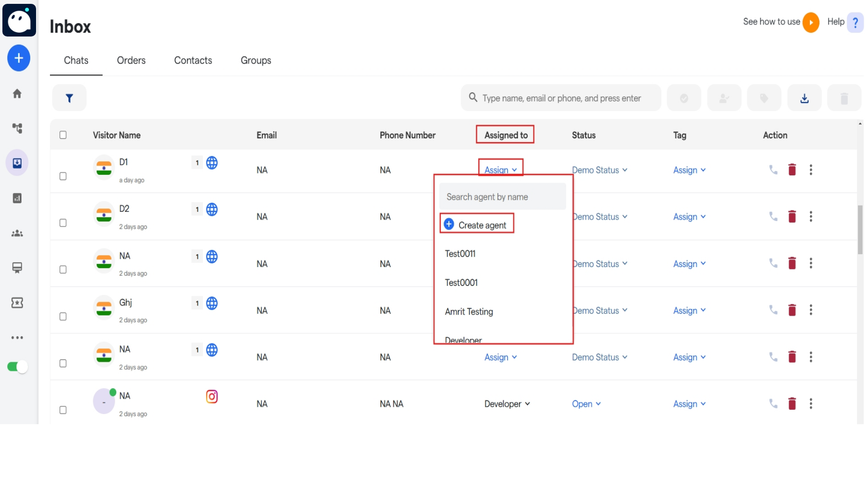This screenshot has width=868, height=490.
Task: Click the Create agent option
Action: (476, 225)
